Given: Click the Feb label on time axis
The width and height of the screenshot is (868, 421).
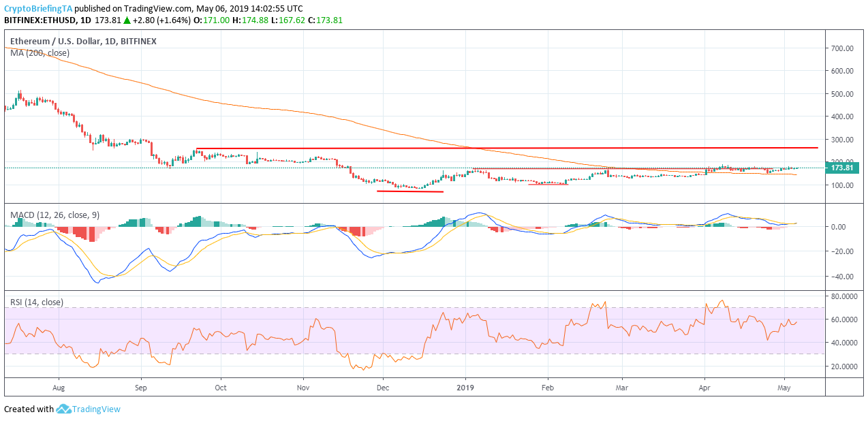Looking at the screenshot, I should [547, 388].
